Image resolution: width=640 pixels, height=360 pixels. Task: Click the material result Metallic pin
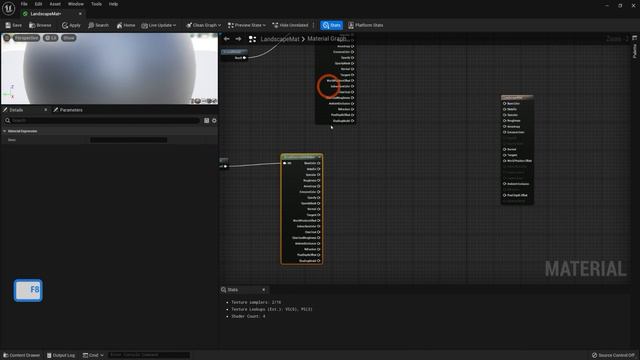(x=504, y=109)
